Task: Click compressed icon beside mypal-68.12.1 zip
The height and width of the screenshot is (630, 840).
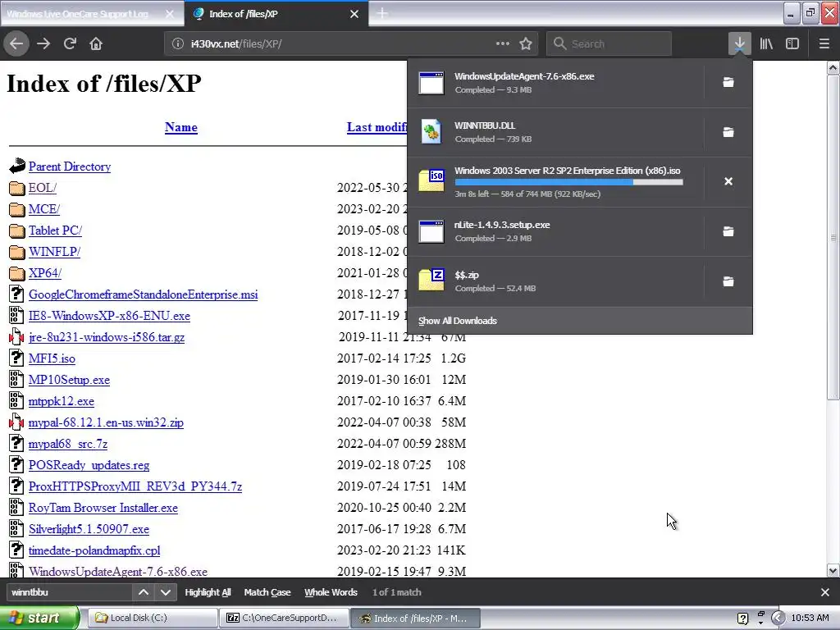Action: 16,422
